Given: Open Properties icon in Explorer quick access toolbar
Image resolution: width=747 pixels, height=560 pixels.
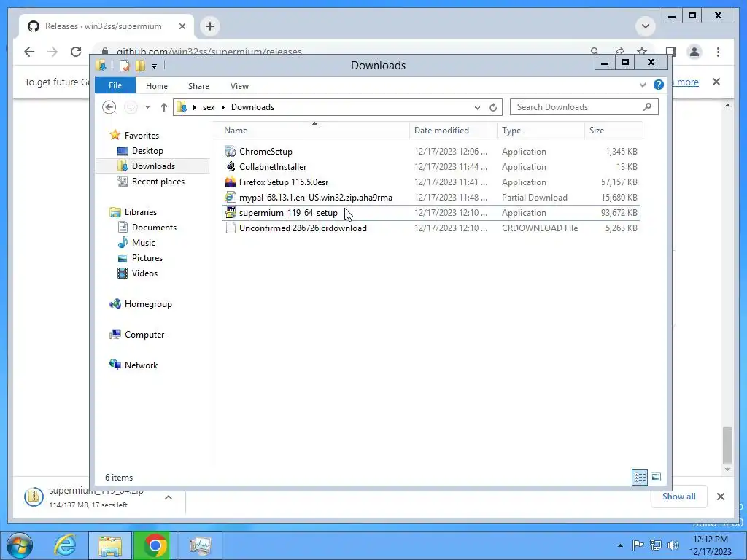Looking at the screenshot, I should (124, 65).
